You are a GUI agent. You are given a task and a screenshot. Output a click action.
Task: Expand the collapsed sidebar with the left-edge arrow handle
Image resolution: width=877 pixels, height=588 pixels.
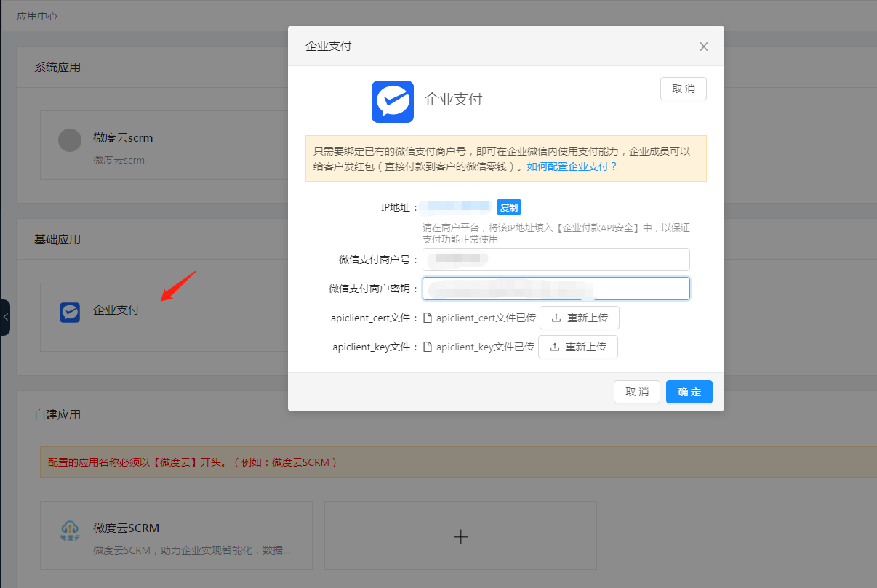pyautogui.click(x=5, y=318)
